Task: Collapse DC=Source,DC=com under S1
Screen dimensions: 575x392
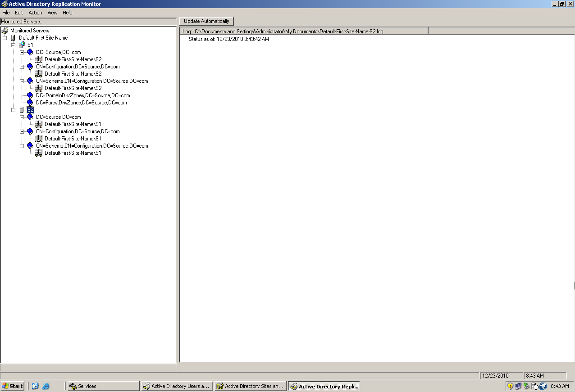Action: coord(22,52)
